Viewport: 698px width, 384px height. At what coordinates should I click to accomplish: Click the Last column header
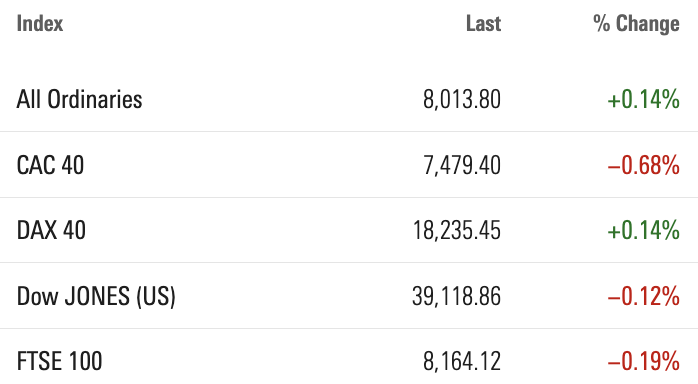(483, 24)
